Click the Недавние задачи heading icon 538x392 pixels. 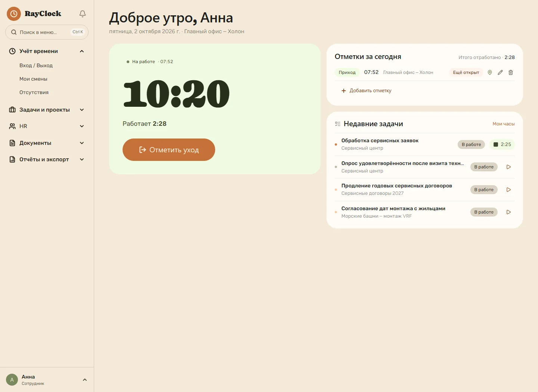tap(338, 124)
